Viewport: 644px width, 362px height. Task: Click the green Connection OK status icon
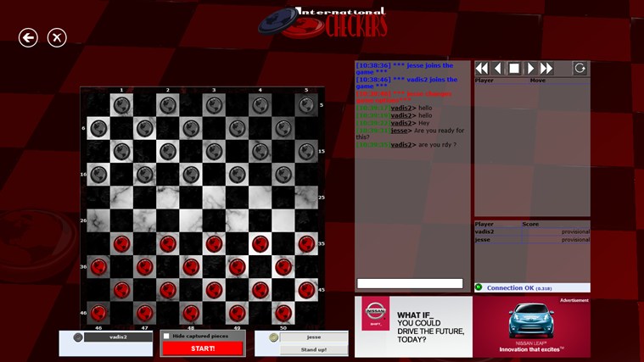click(x=479, y=287)
